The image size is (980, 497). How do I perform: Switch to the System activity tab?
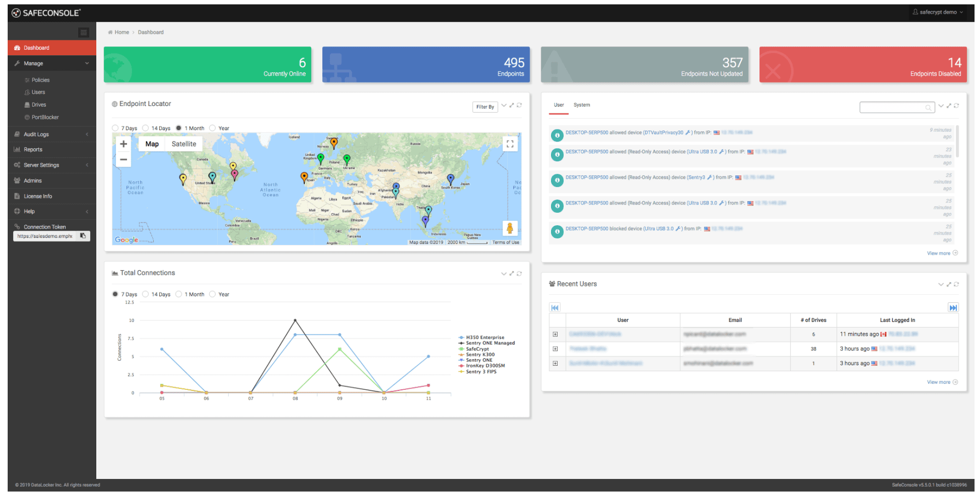click(x=582, y=105)
